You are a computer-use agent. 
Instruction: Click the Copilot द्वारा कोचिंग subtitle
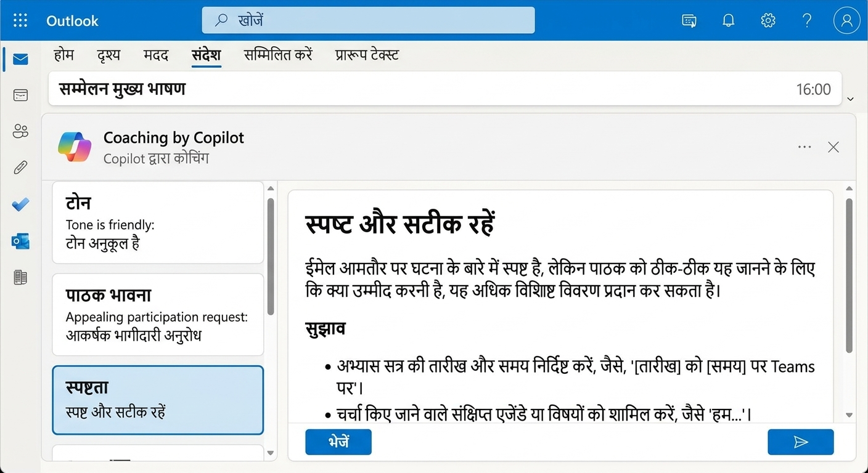point(156,158)
